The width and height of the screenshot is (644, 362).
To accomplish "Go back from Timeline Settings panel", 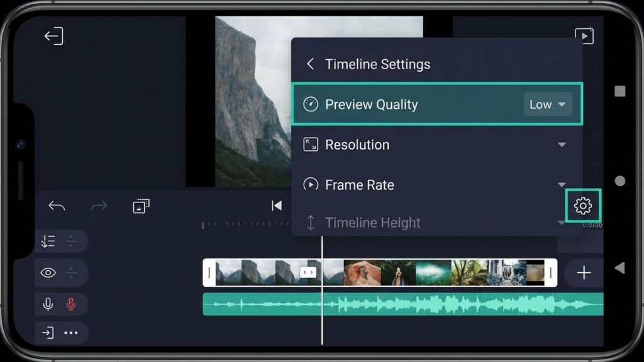I will pos(309,63).
